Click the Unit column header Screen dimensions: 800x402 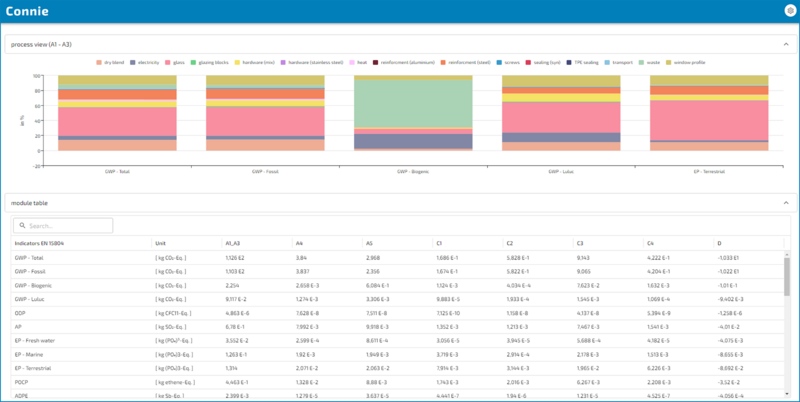click(x=160, y=242)
